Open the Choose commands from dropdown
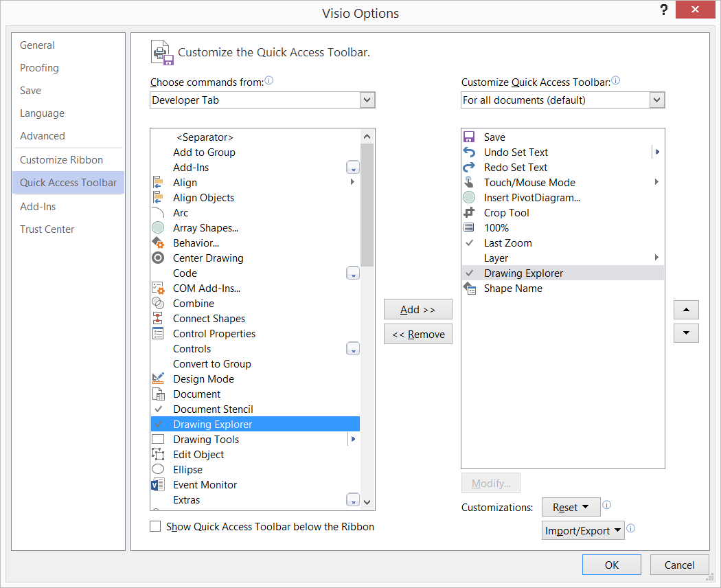The width and height of the screenshot is (721, 588). (367, 100)
